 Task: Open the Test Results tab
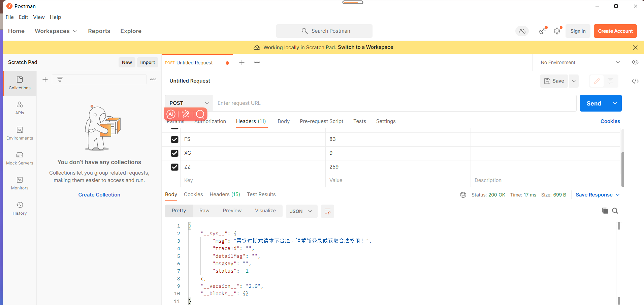tap(261, 194)
